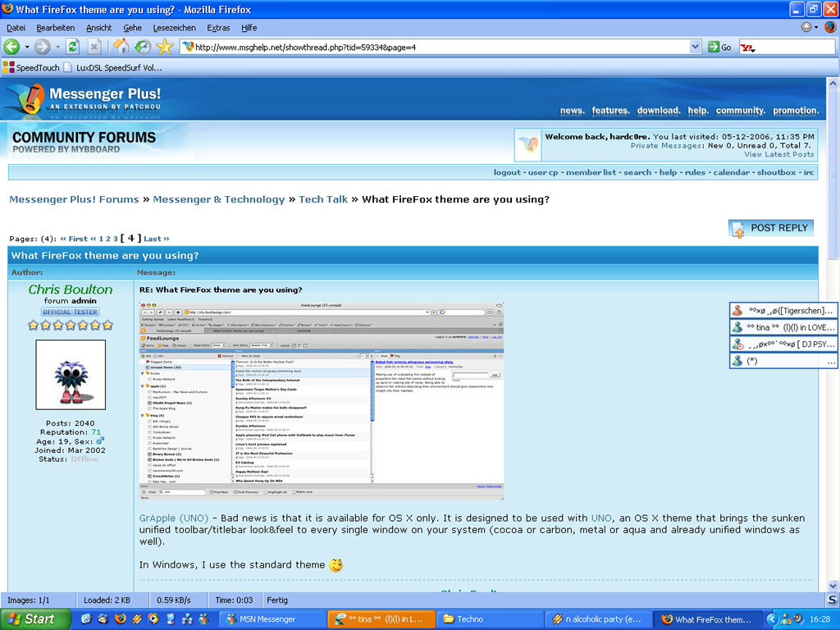
Task: Switch to MSN Messenger in taskbar
Action: (x=262, y=619)
